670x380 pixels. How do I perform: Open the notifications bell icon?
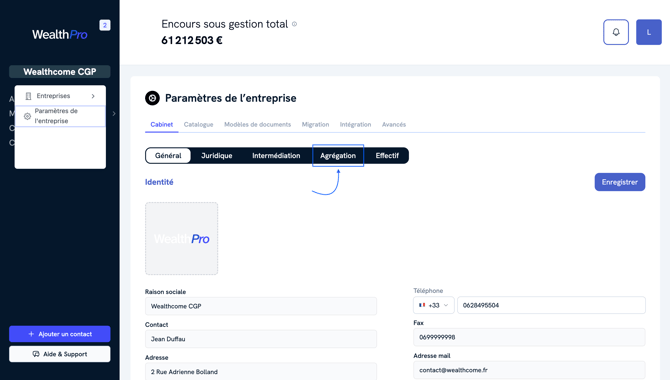(x=616, y=32)
